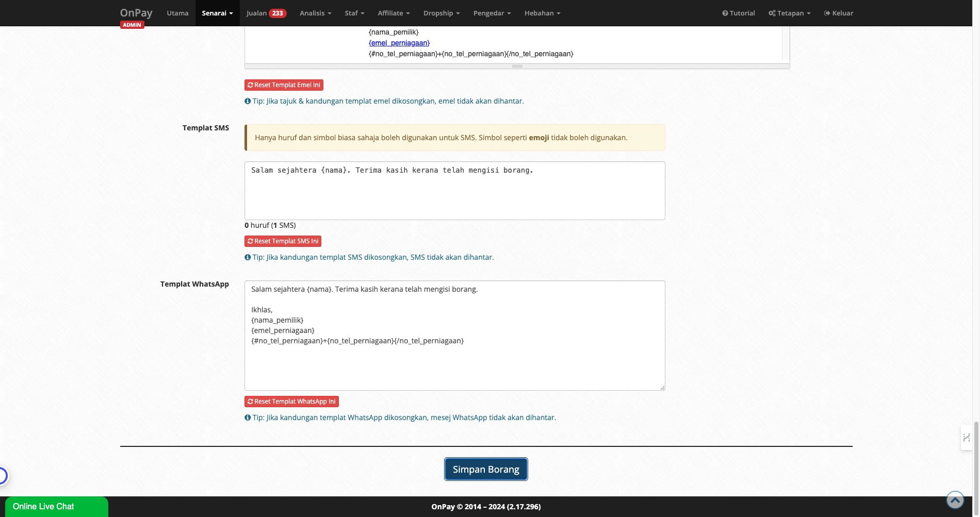Click the 'Templat WhatsApp' field label
Image resolution: width=980 pixels, height=517 pixels.
[194, 284]
